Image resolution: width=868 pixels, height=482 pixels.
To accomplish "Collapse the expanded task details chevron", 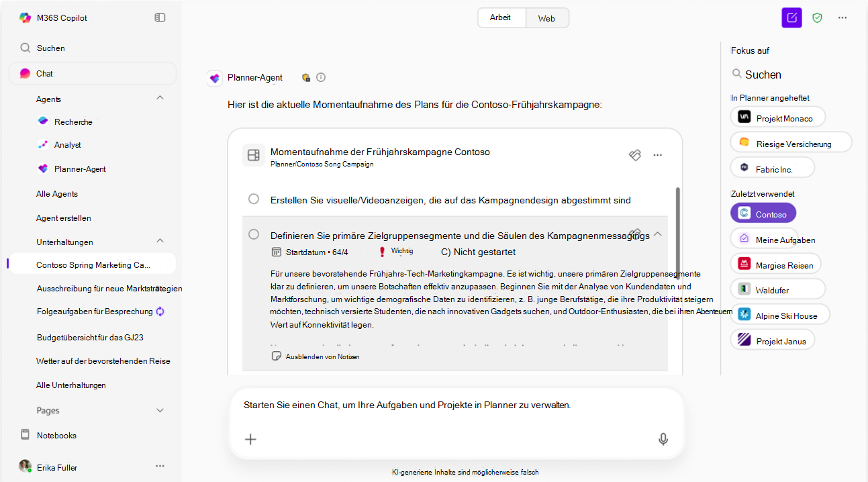I will 658,234.
